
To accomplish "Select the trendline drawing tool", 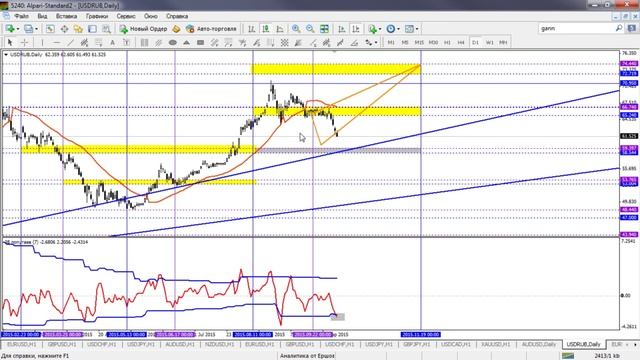I will tap(70, 42).
